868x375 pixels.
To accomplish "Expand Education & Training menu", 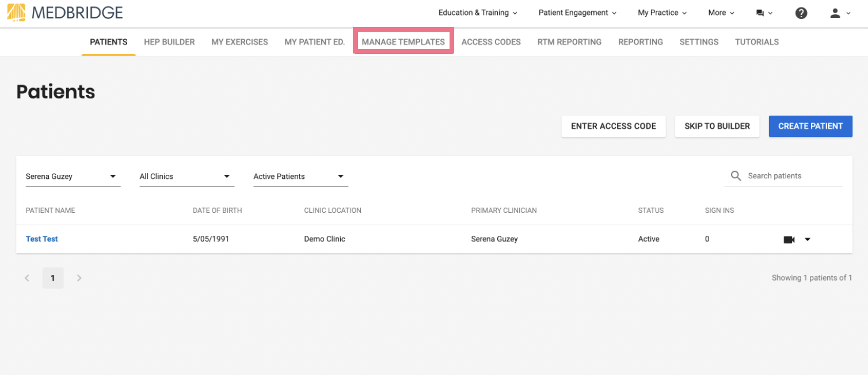I will pos(478,13).
